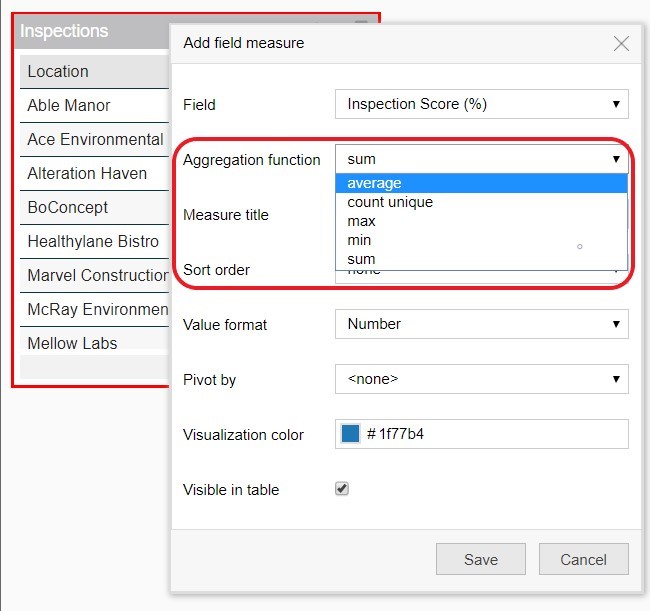Close the Add field measure dialog

tap(621, 44)
